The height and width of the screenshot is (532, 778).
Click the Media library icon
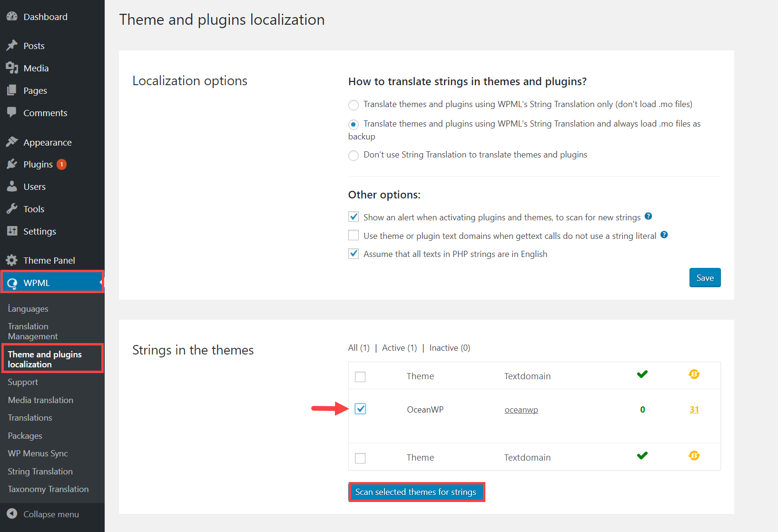click(12, 68)
